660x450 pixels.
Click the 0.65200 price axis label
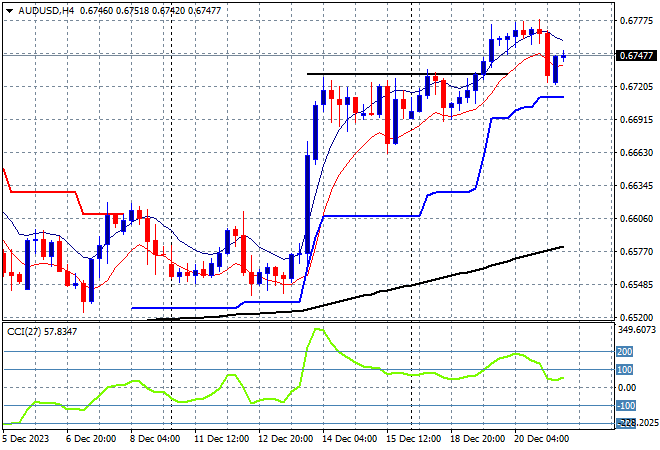click(636, 317)
